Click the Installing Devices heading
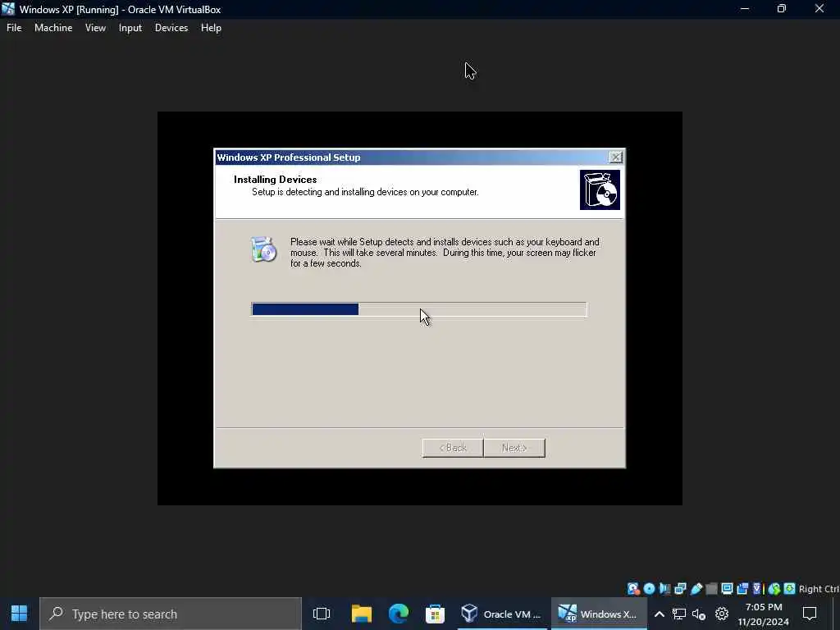This screenshot has height=630, width=840. coord(276,180)
